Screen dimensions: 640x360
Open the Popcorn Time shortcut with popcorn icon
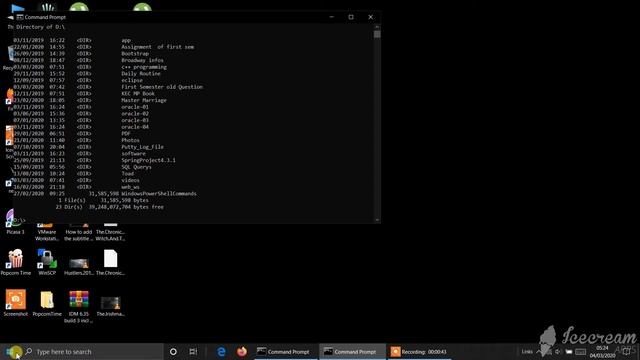pyautogui.click(x=16, y=262)
